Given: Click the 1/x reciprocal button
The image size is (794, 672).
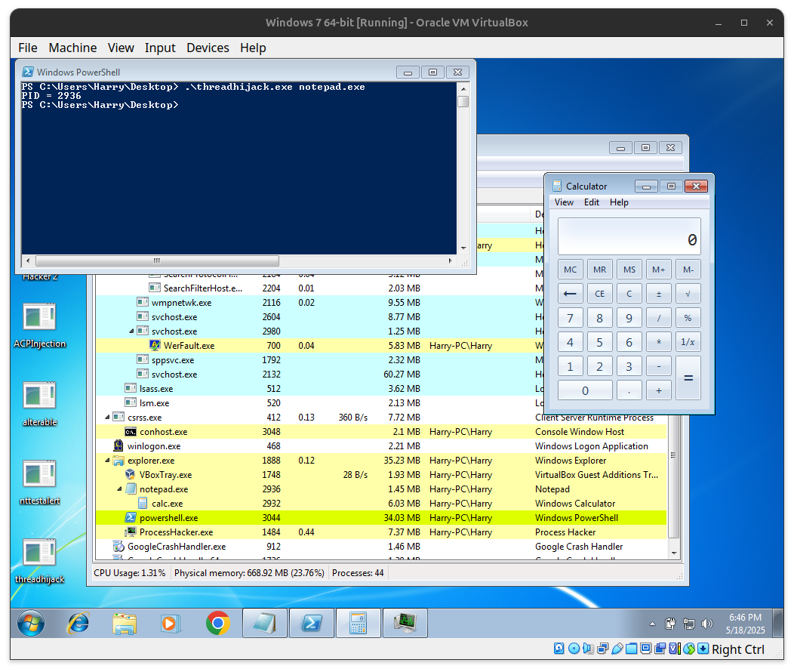Looking at the screenshot, I should [688, 342].
